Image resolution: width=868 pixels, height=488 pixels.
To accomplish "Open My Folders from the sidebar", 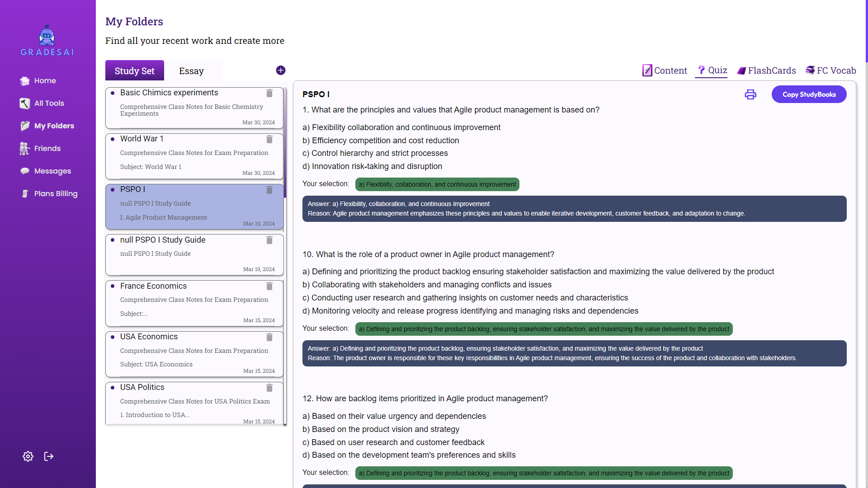I will tap(54, 126).
